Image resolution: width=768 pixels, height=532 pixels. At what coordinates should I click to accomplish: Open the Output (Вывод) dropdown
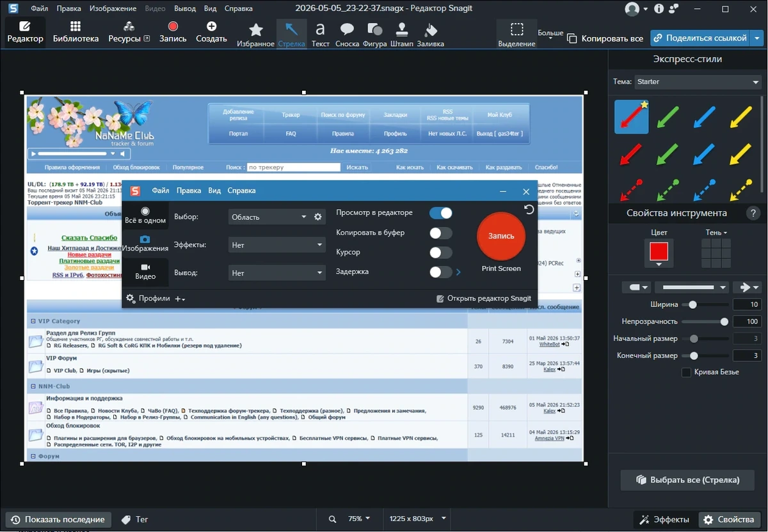coord(277,273)
